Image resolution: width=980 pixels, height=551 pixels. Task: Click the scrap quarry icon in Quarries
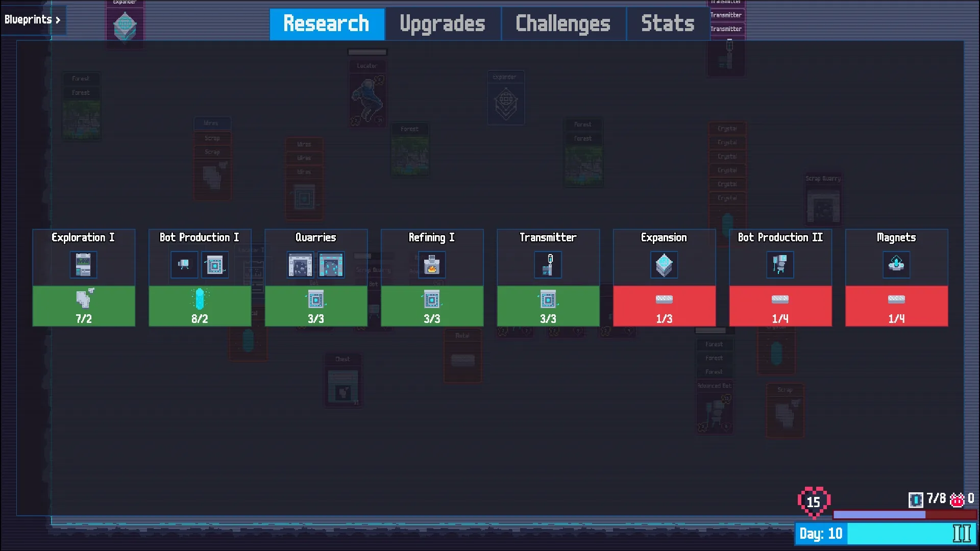300,265
